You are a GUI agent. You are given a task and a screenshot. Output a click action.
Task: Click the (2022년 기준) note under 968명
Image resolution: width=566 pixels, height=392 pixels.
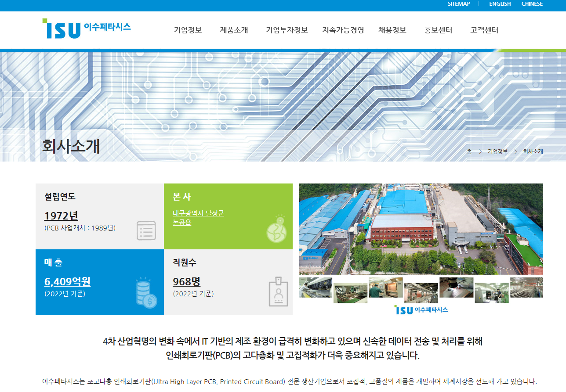coord(193,294)
